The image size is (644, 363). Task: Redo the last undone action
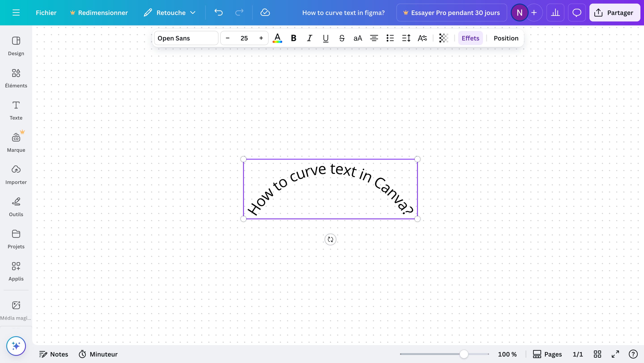tap(239, 13)
